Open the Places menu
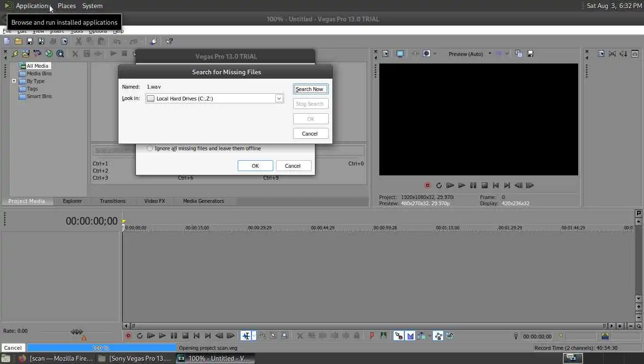 tap(66, 6)
